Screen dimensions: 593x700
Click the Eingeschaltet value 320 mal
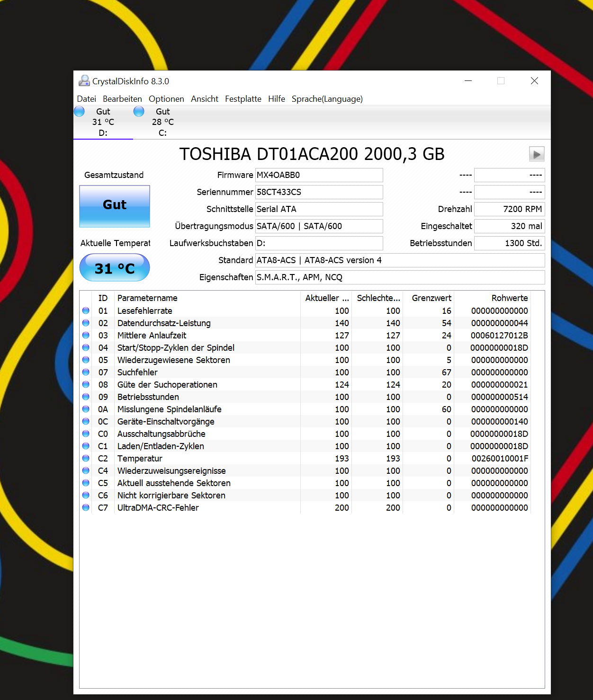click(x=510, y=226)
